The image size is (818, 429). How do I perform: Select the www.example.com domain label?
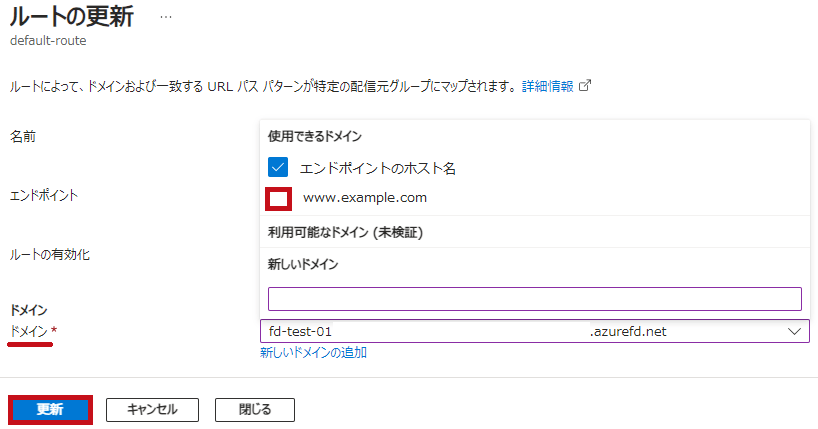pyautogui.click(x=365, y=198)
